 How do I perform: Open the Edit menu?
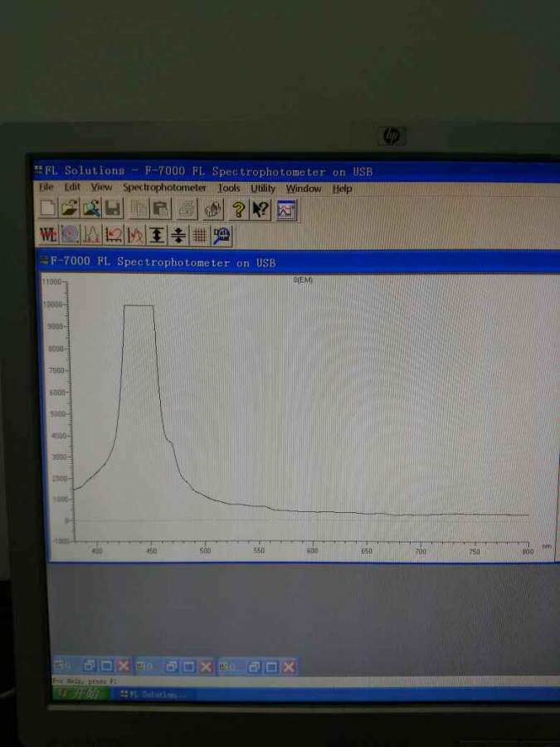coord(72,187)
